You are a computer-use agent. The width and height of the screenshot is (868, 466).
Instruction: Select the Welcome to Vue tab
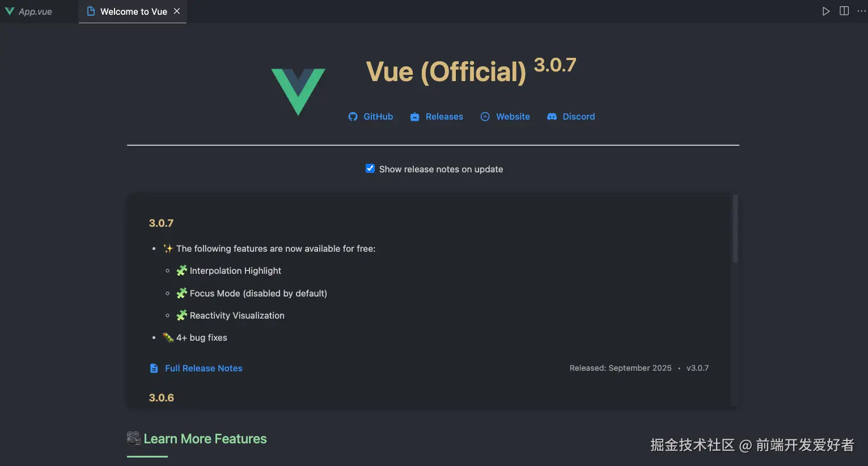click(x=133, y=11)
